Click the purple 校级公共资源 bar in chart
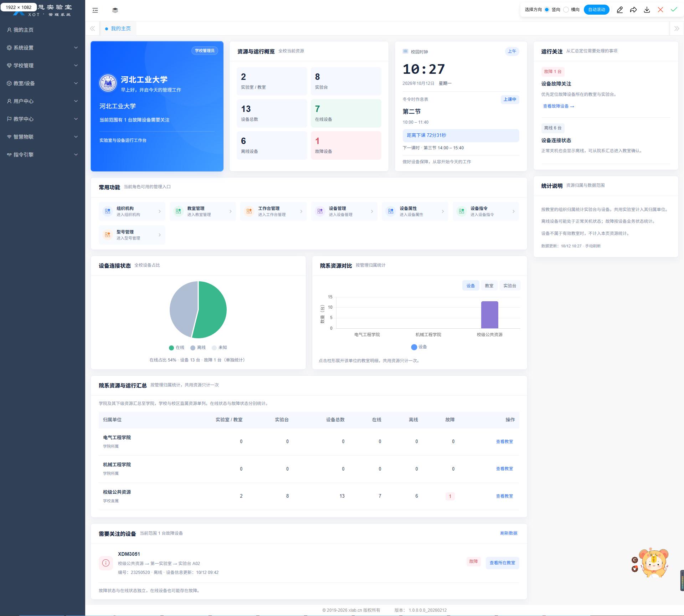This screenshot has width=684, height=616. 489,315
